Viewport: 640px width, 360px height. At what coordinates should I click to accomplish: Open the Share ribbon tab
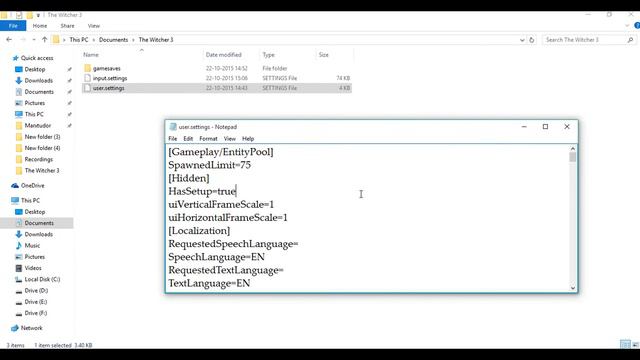(x=67, y=26)
